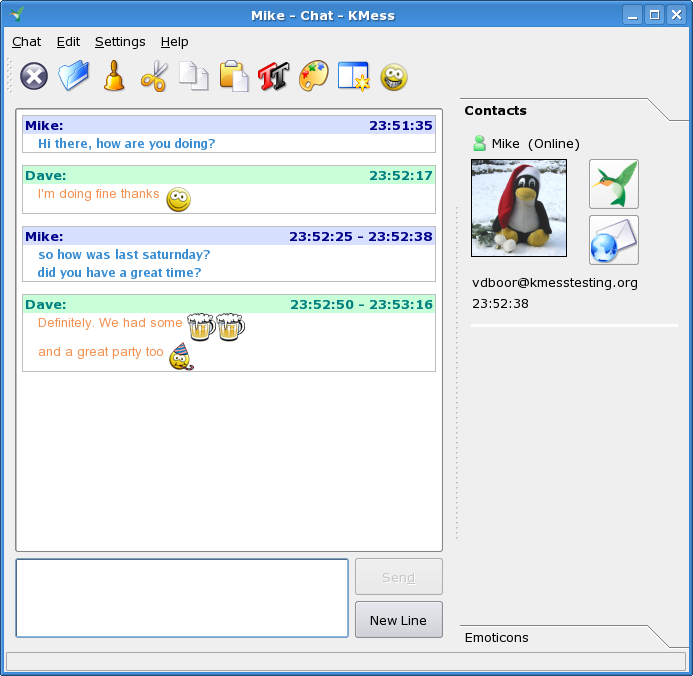Open the Chat menu

pyautogui.click(x=26, y=42)
